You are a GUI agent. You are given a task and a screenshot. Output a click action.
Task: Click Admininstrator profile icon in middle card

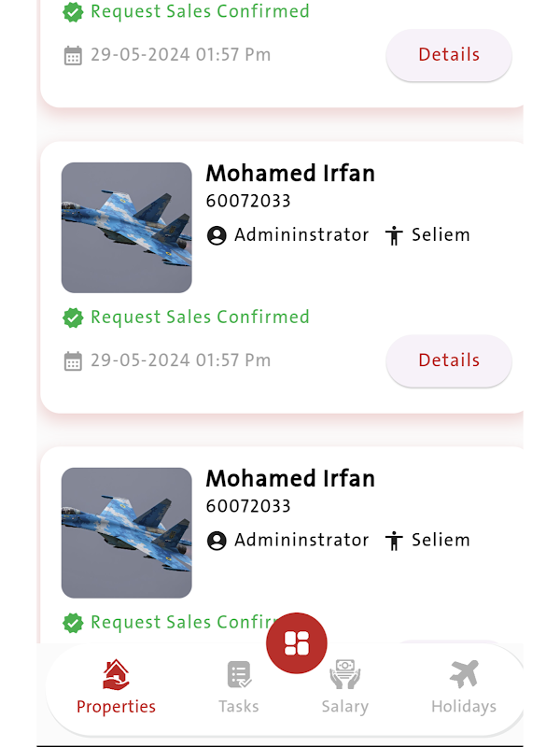pos(217,235)
